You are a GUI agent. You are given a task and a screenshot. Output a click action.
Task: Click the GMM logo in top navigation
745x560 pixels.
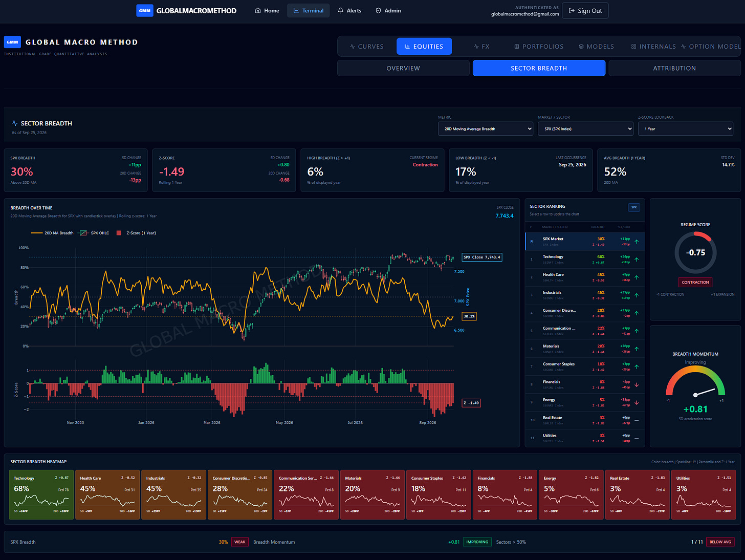(x=145, y=11)
